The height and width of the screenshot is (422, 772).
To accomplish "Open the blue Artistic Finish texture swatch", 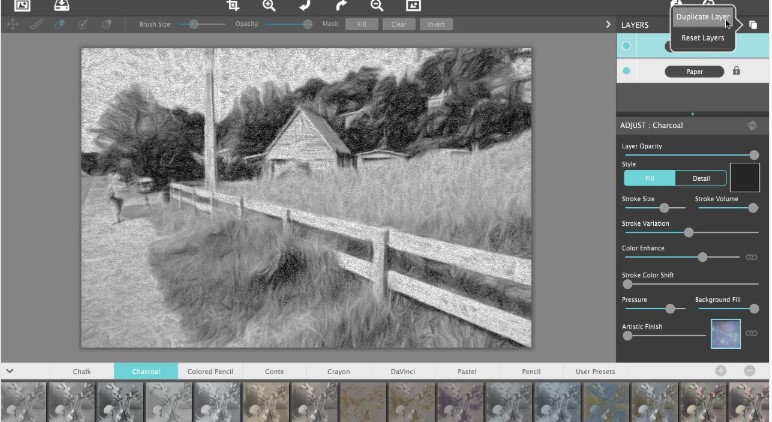I will (x=726, y=334).
